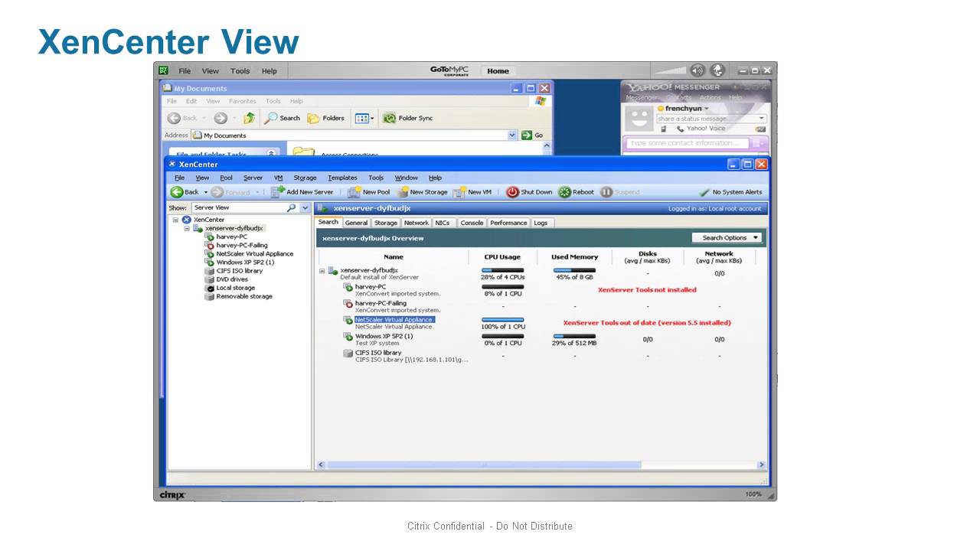Click the Add New Server icon

[277, 192]
